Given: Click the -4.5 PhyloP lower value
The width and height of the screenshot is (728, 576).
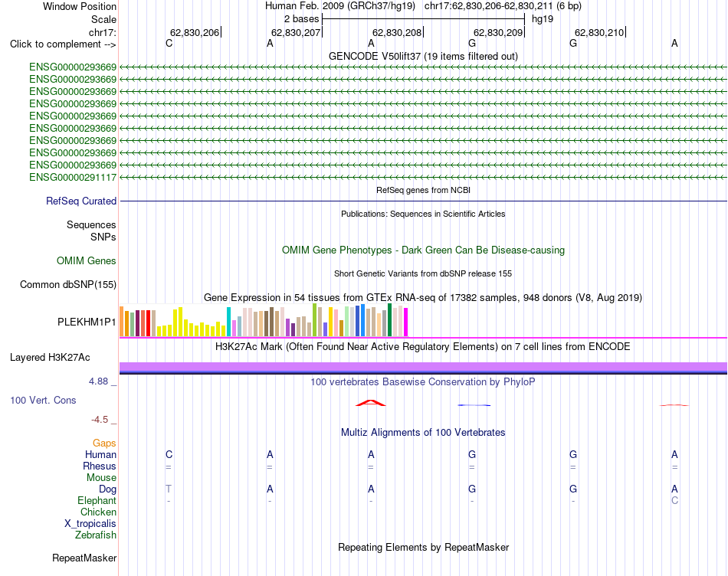Looking at the screenshot, I should [x=100, y=420].
